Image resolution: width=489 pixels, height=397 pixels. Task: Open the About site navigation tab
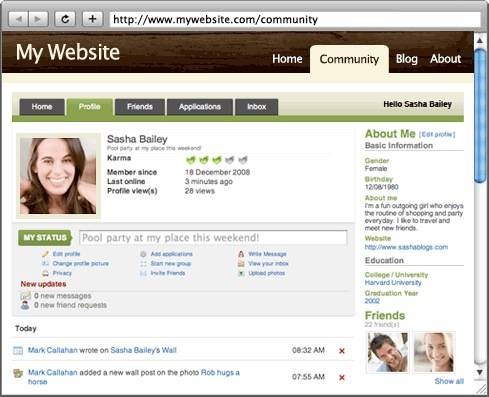click(445, 59)
